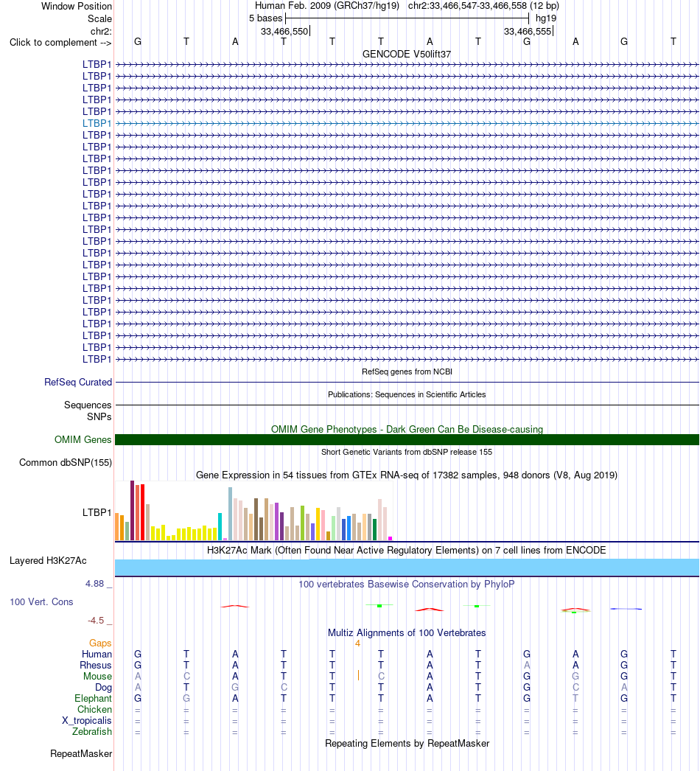Click the Sequences track label
The image size is (700, 771).
point(88,405)
